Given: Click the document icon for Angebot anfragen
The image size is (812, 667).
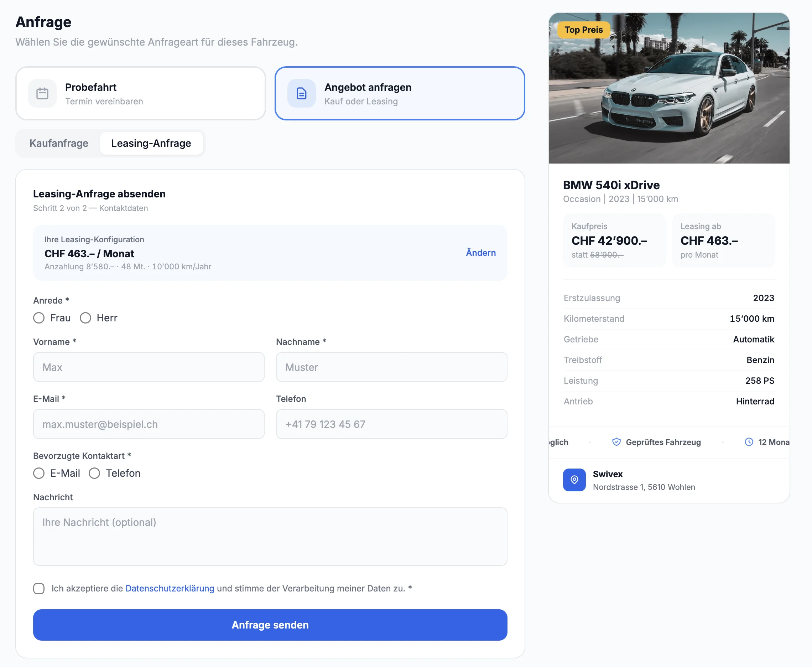Looking at the screenshot, I should pyautogui.click(x=302, y=93).
